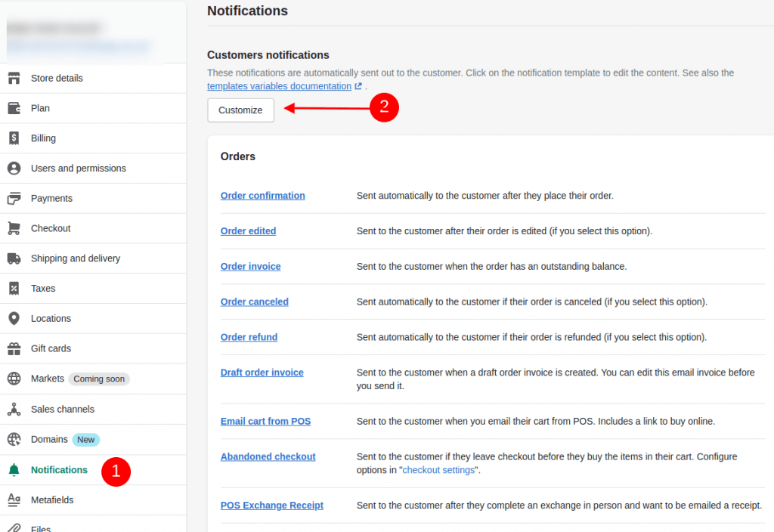Screen dimensions: 774x532
Task: Open the Abandoned checkout template
Action: pyautogui.click(x=268, y=457)
